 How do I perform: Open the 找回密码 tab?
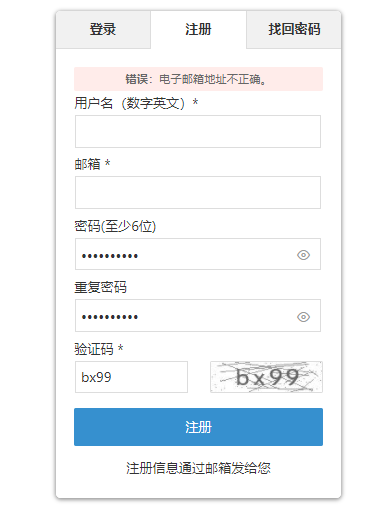click(294, 29)
